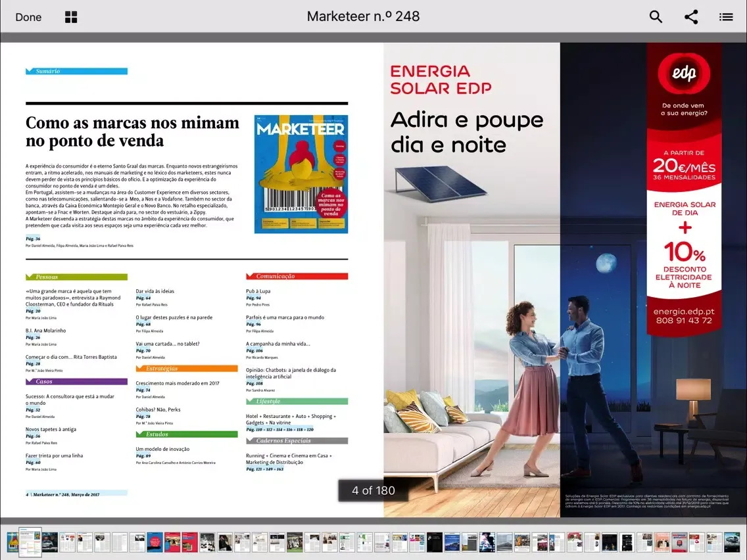Open the Raymond Cloosterman interview entry
This screenshot has height=560, width=747.
pyautogui.click(x=73, y=298)
